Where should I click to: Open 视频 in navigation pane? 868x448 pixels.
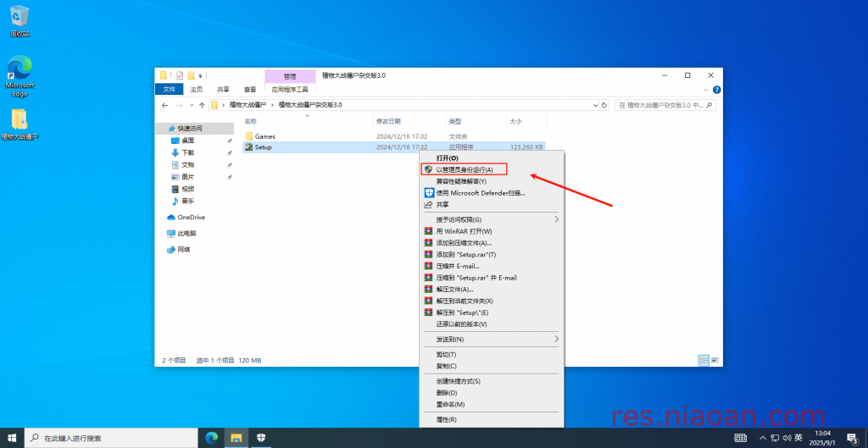[188, 189]
